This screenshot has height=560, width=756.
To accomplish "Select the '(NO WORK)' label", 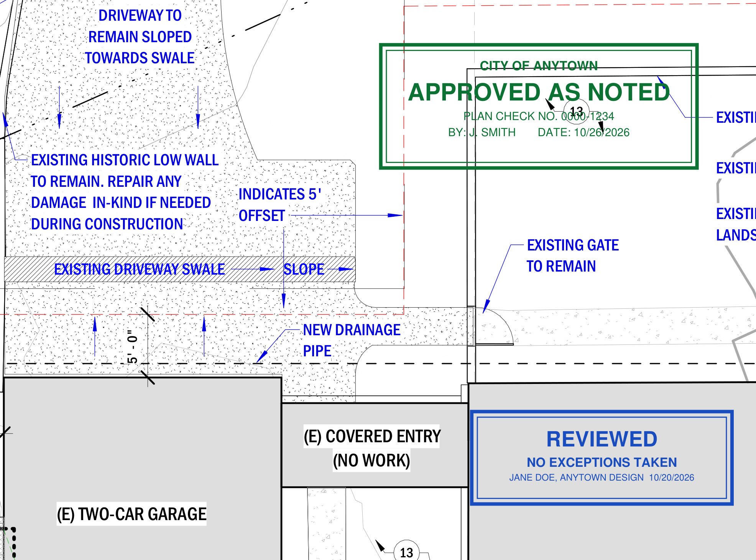I will point(371,460).
